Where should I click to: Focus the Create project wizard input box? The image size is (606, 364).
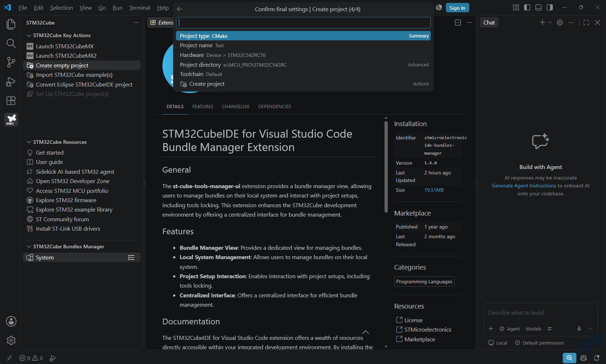303,22
